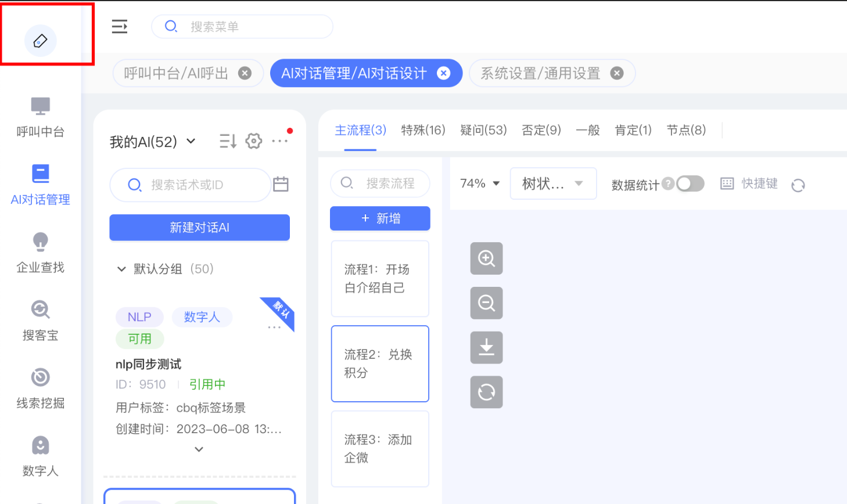The image size is (847, 504).
Task: Click the 新增 button to add flow
Action: coord(380,218)
